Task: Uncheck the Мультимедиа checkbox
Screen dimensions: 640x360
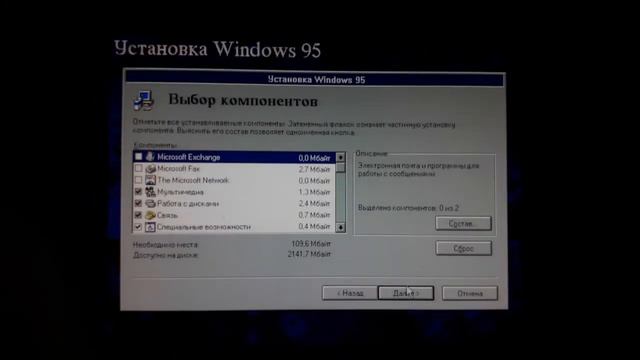Action: [x=138, y=191]
